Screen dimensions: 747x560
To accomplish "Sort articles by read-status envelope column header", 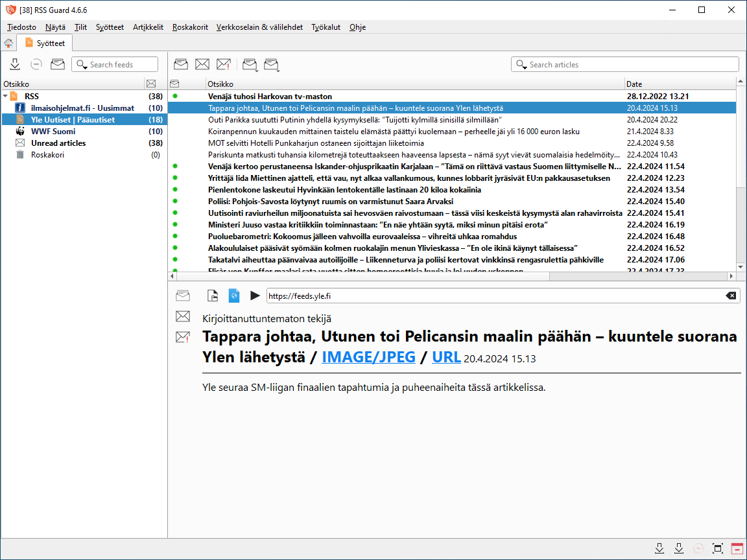I will [x=174, y=84].
